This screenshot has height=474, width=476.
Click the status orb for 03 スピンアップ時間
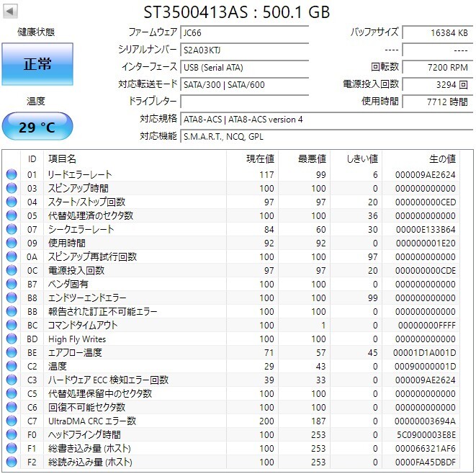coord(12,188)
